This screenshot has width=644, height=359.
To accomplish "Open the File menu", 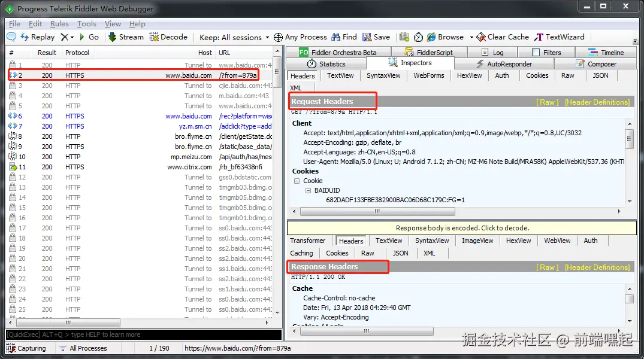I will (14, 24).
